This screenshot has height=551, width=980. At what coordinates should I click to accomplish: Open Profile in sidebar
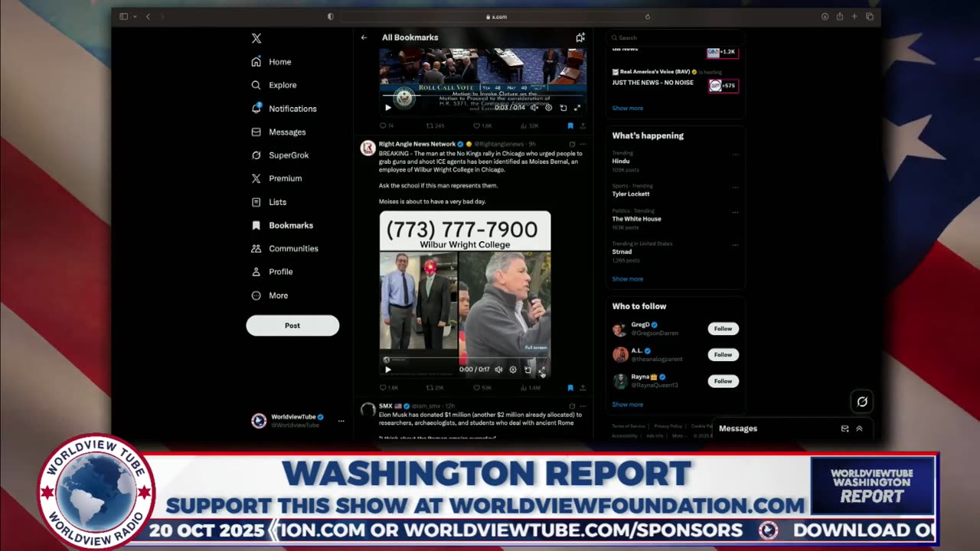point(272,272)
